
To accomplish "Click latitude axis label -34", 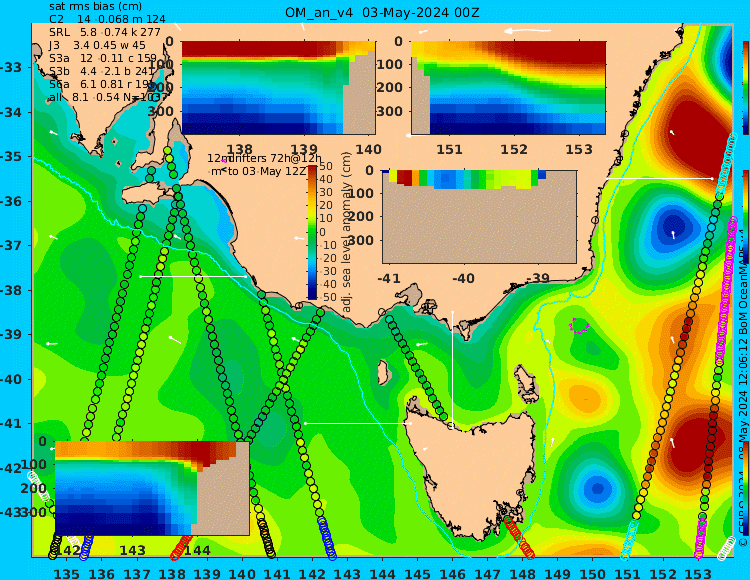I will coord(11,112).
